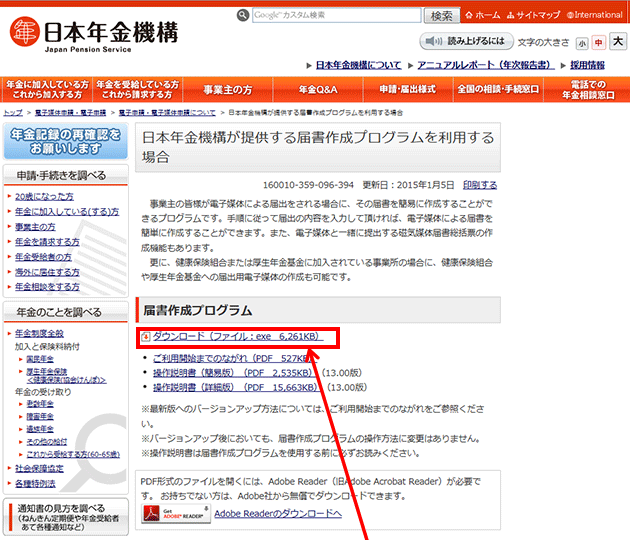Open the 事業主の方 navigation tab
630x540 pixels.
220,89
